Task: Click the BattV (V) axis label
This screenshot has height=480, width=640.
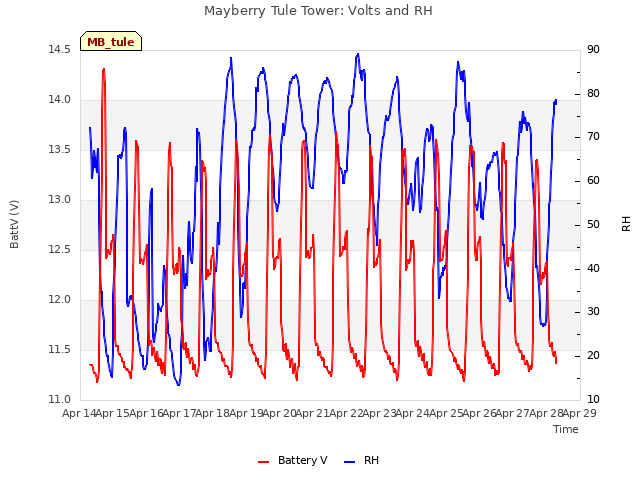Action: [14, 224]
